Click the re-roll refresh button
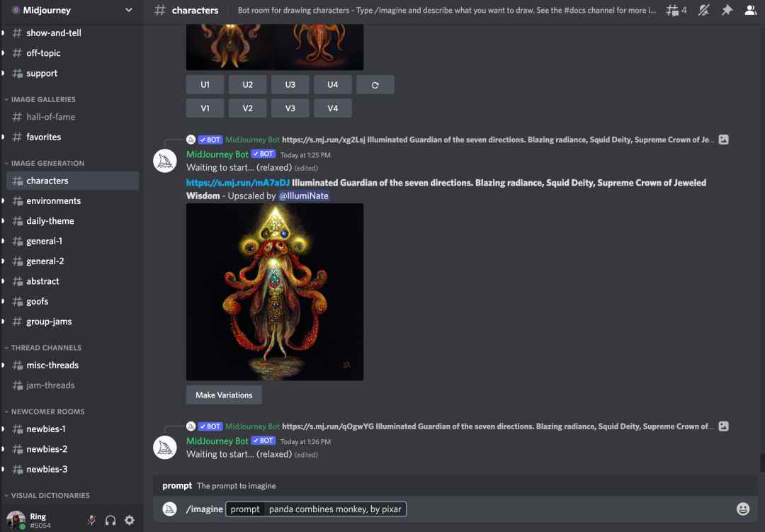 click(x=375, y=85)
